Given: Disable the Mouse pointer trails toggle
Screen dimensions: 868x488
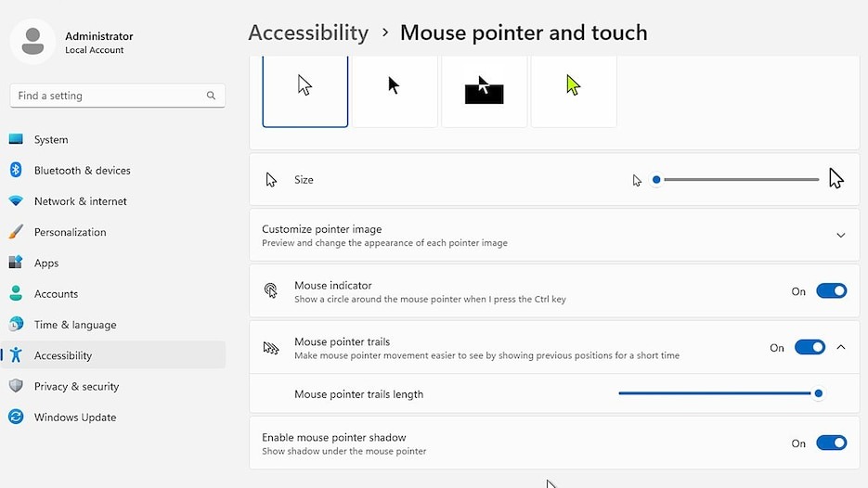Looking at the screenshot, I should 810,348.
